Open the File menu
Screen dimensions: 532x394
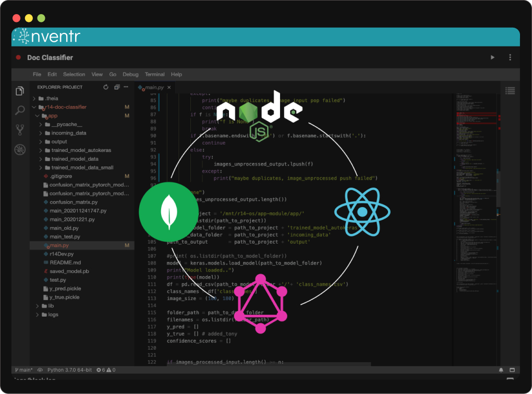tap(37, 74)
